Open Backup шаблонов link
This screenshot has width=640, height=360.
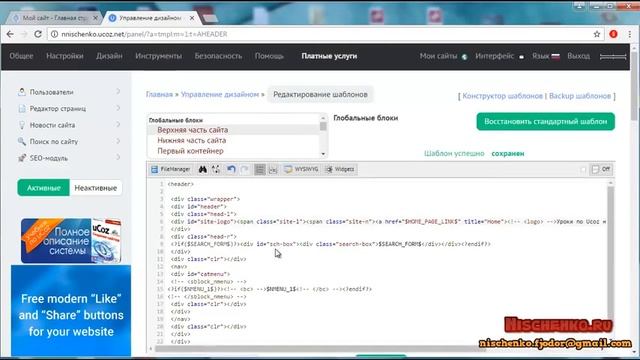(x=580, y=96)
